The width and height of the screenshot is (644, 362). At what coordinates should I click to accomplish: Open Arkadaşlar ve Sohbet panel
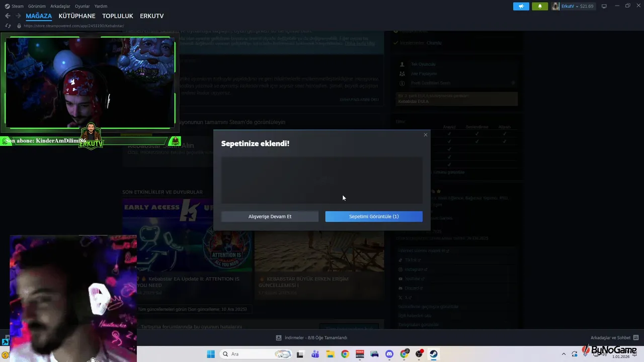click(614, 338)
